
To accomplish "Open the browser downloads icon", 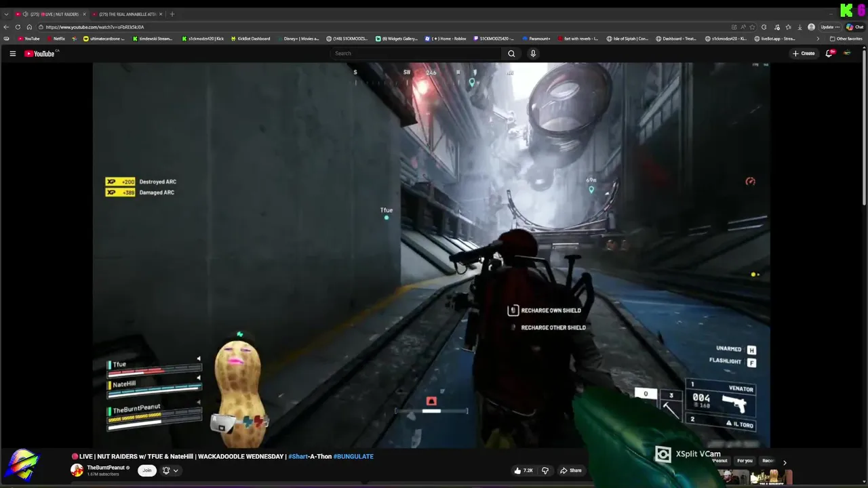I will pyautogui.click(x=800, y=27).
